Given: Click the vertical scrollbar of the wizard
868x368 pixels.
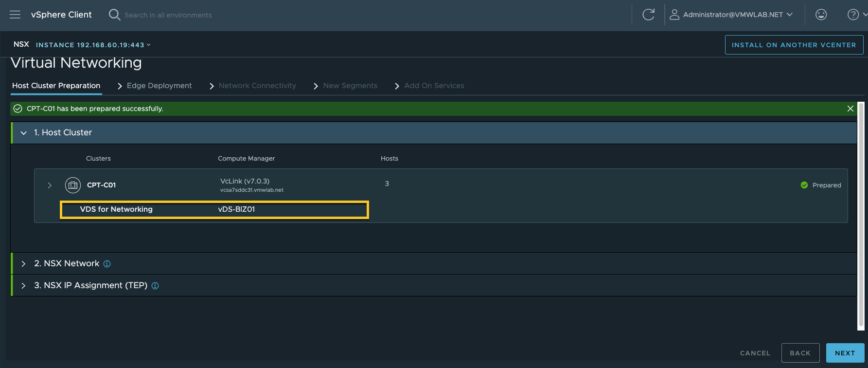Looking at the screenshot, I should (x=861, y=214).
